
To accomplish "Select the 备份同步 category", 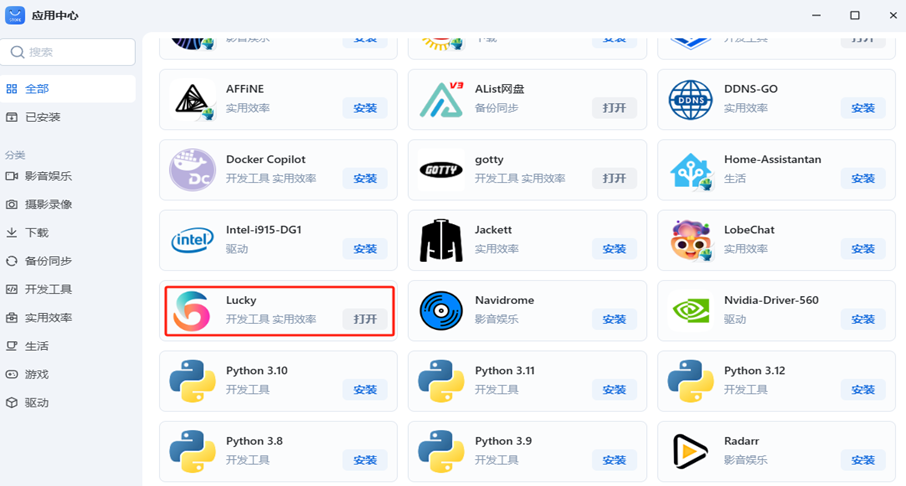I will click(68, 261).
